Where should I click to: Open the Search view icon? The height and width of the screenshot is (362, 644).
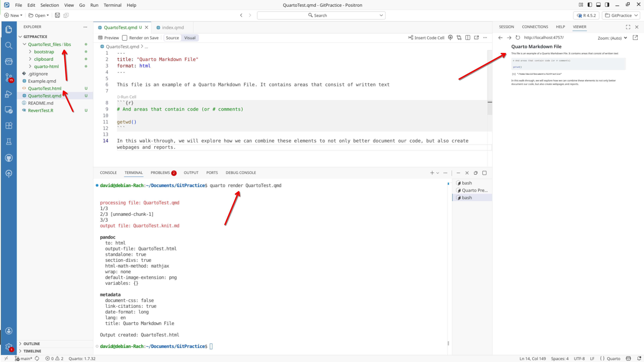click(x=9, y=45)
